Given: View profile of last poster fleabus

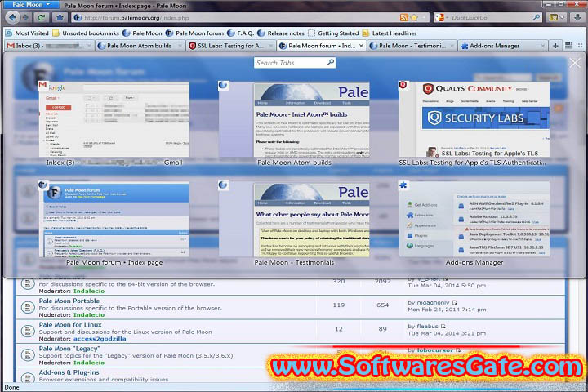Looking at the screenshot, I should coord(427,327).
